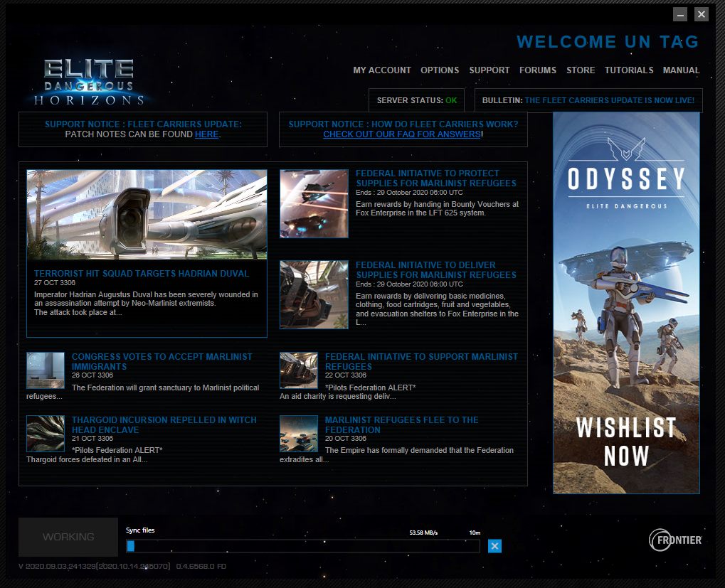Open the Manual
Image resolution: width=725 pixels, height=588 pixels.
pos(681,70)
